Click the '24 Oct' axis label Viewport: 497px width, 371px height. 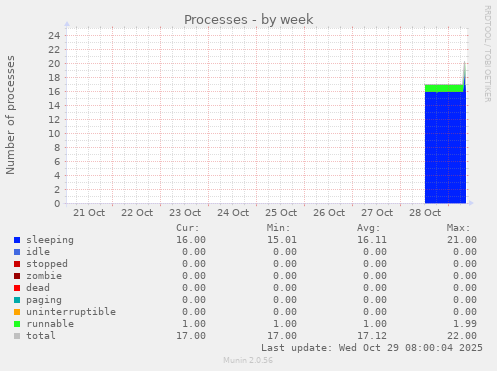(233, 213)
